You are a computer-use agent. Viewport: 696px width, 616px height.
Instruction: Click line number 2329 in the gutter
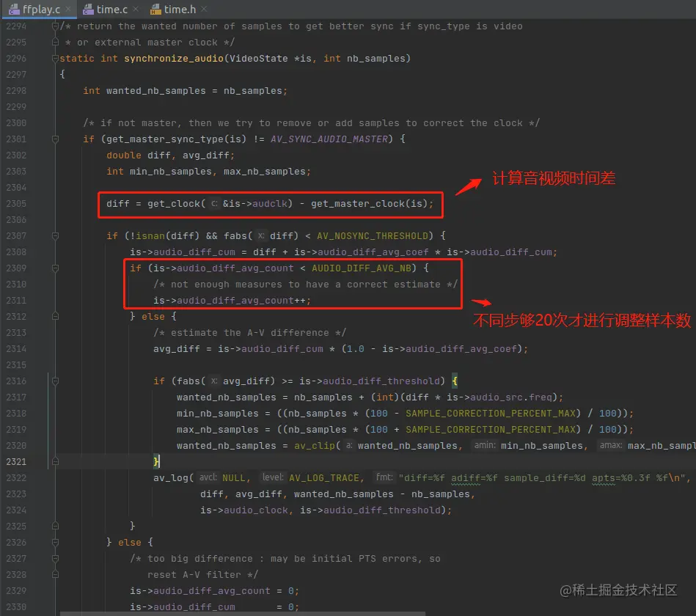tap(16, 591)
